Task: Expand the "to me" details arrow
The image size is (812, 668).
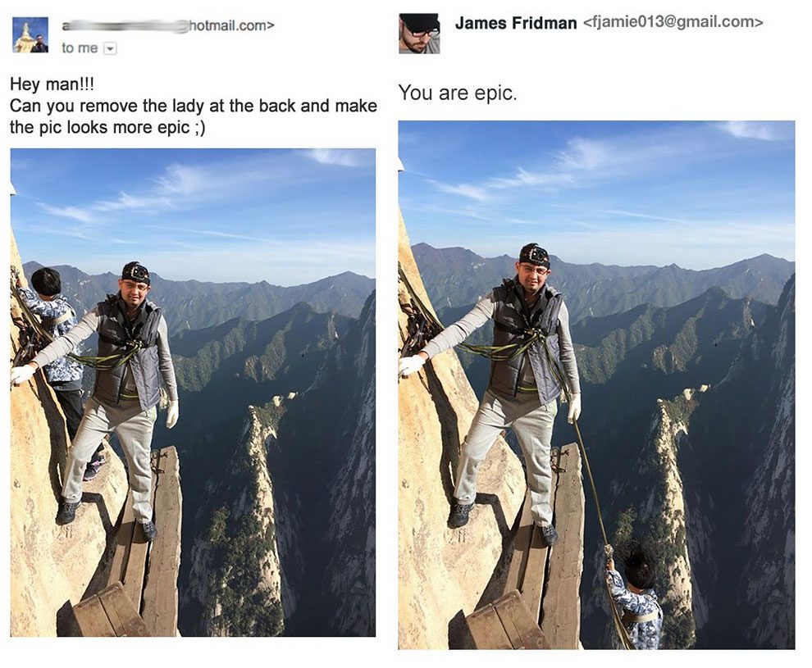Action: (x=110, y=48)
